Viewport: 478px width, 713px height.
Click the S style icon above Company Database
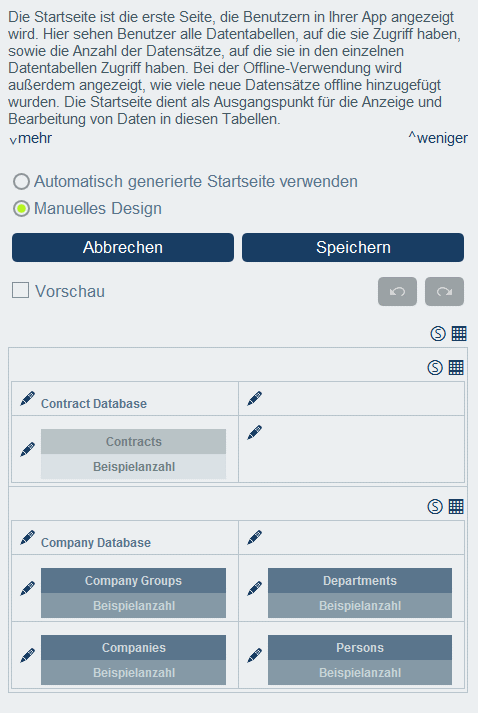coord(435,506)
